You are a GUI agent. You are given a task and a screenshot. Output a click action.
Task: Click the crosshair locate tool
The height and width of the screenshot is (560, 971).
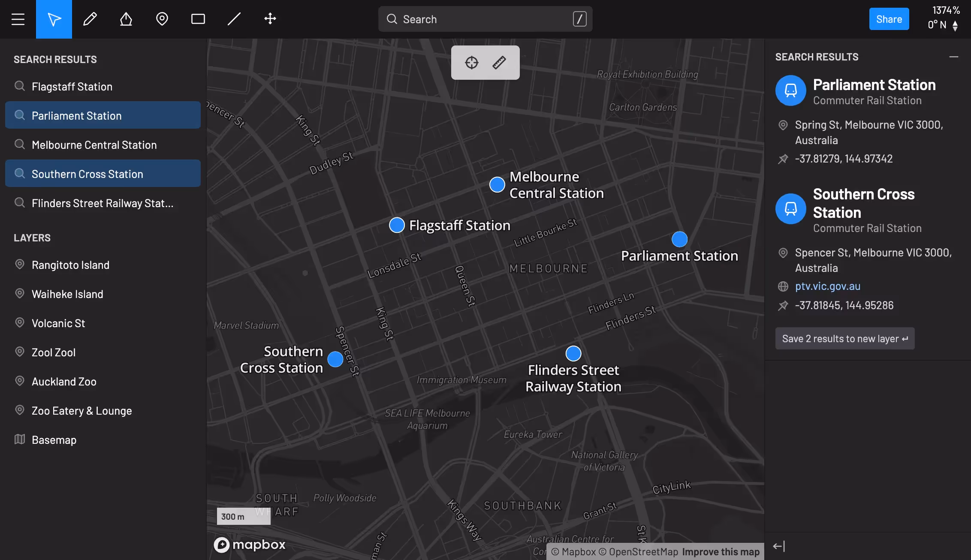(x=472, y=62)
